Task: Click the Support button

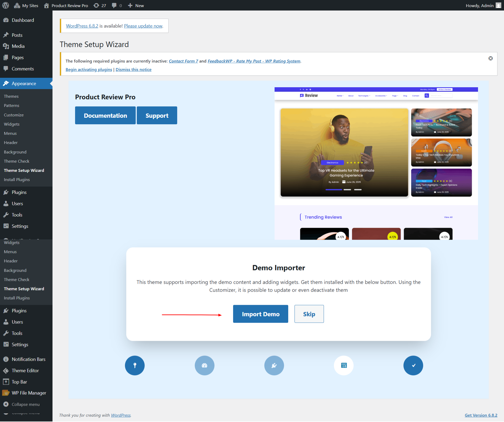Action: [x=157, y=115]
